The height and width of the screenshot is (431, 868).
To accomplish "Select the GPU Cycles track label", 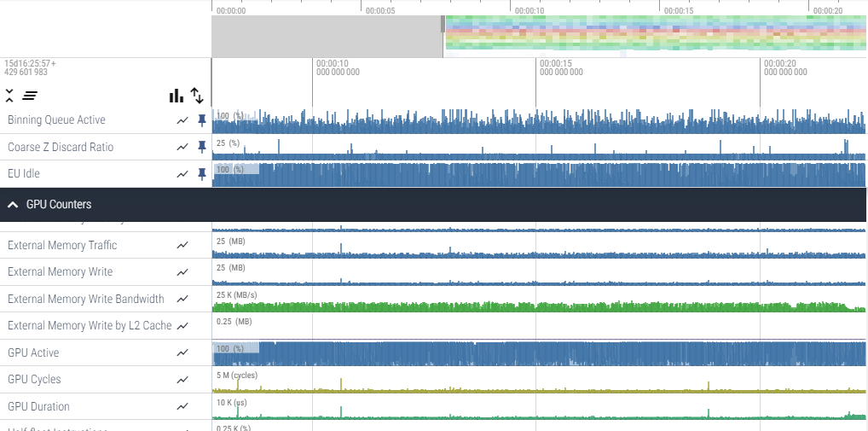I will click(x=34, y=380).
